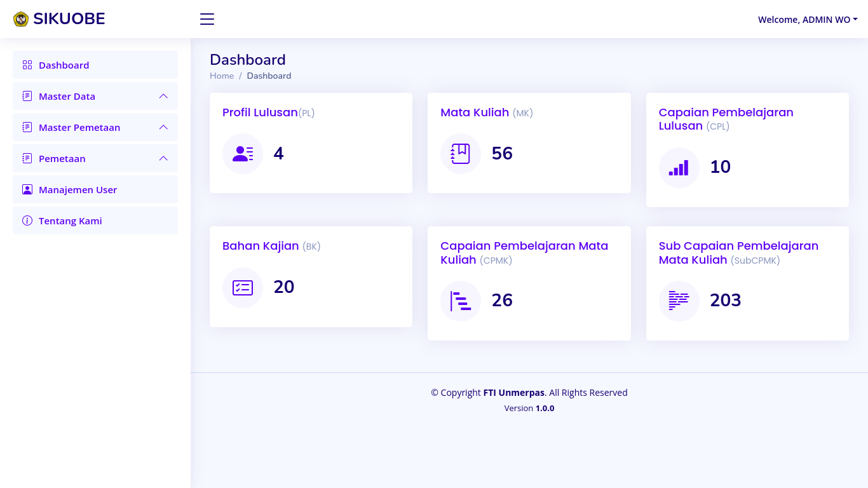Click the Mata Kuliah notebook icon
This screenshot has width=868, height=488.
click(461, 154)
